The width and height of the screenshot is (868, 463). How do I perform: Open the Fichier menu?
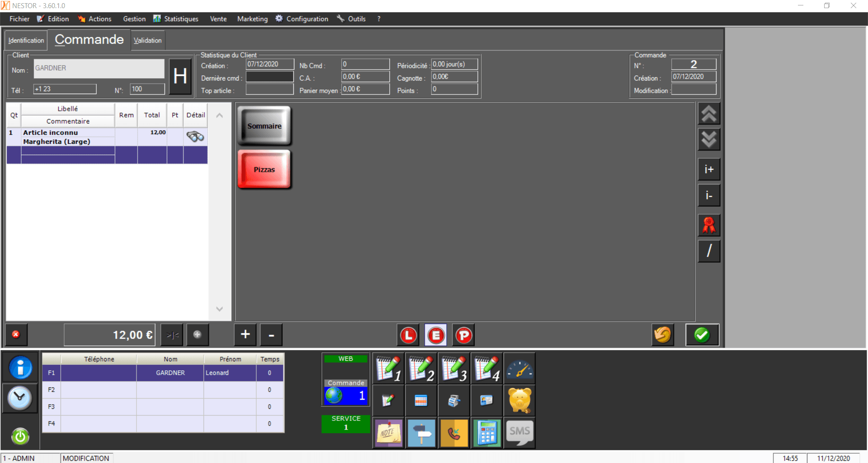(x=19, y=19)
